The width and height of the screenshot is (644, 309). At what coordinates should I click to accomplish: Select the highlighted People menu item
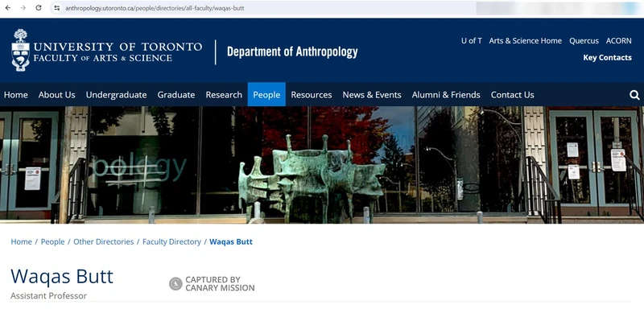[x=266, y=94]
